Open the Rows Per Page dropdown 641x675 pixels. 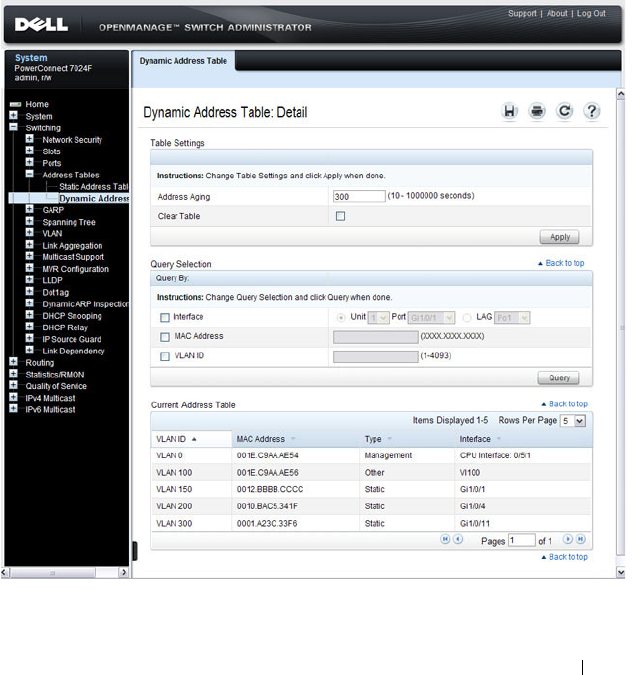click(573, 421)
